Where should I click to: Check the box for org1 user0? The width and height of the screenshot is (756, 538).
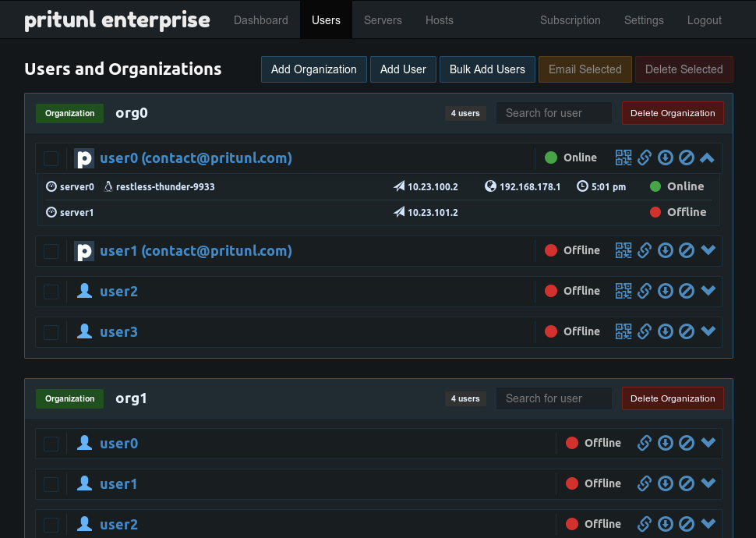pos(51,444)
